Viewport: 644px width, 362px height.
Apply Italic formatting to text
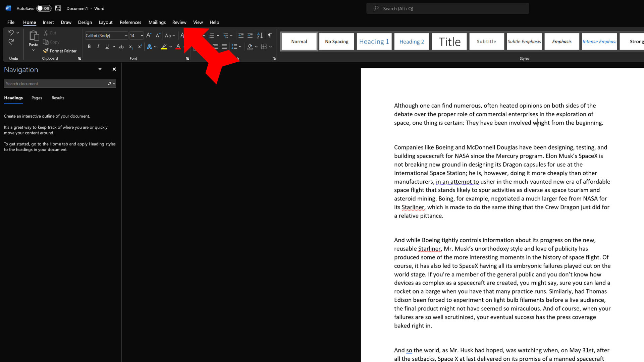(98, 46)
